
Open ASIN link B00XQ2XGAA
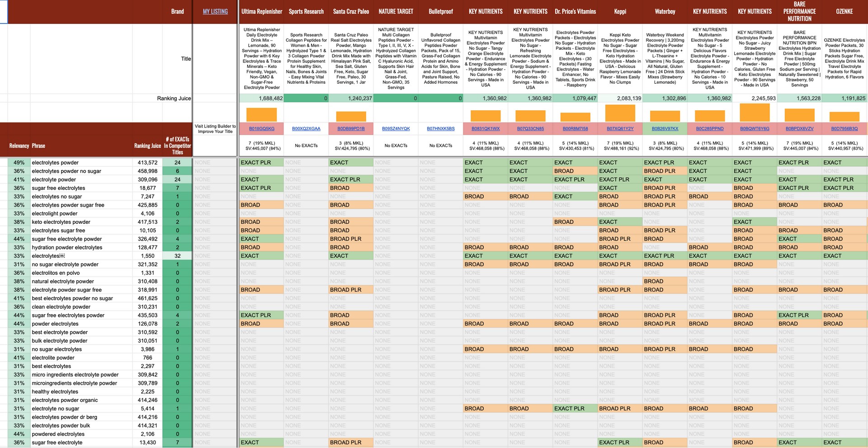306,128
